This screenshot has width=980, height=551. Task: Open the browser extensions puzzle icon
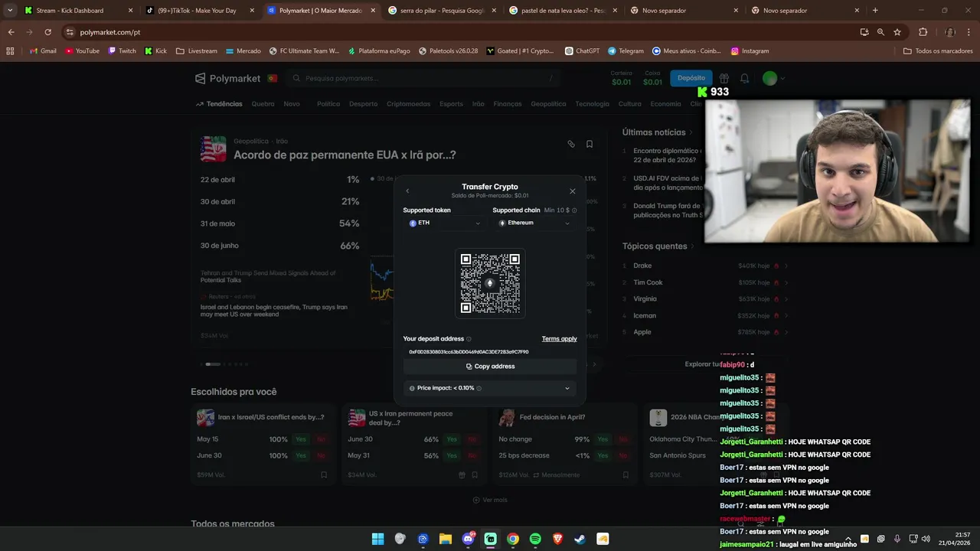coord(923,32)
